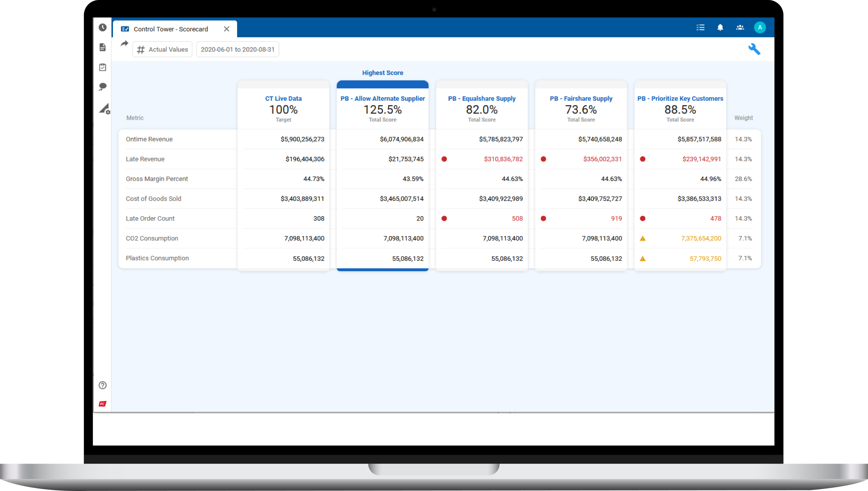Click the document icon in sidebar

pos(102,47)
